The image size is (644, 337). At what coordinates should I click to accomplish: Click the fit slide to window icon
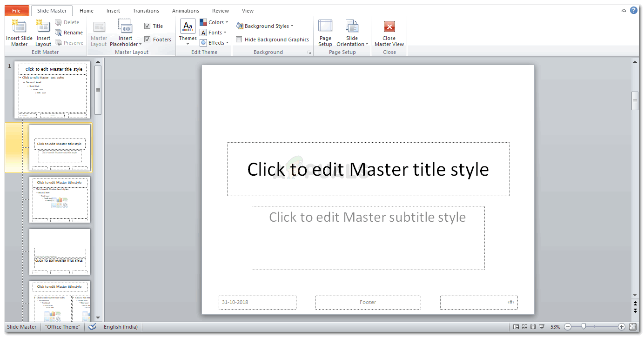[x=632, y=327]
